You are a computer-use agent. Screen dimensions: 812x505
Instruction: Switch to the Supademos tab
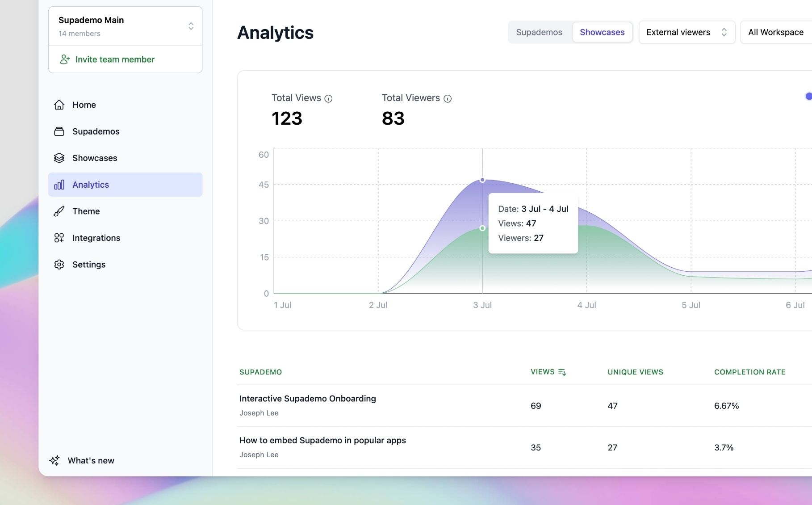pyautogui.click(x=539, y=32)
